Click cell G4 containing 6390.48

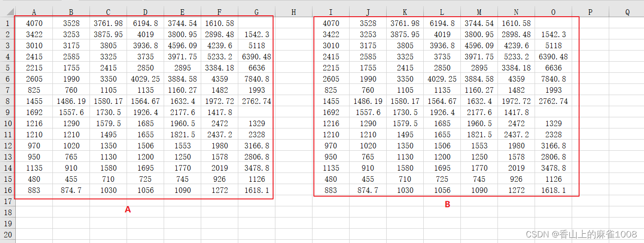pos(257,57)
